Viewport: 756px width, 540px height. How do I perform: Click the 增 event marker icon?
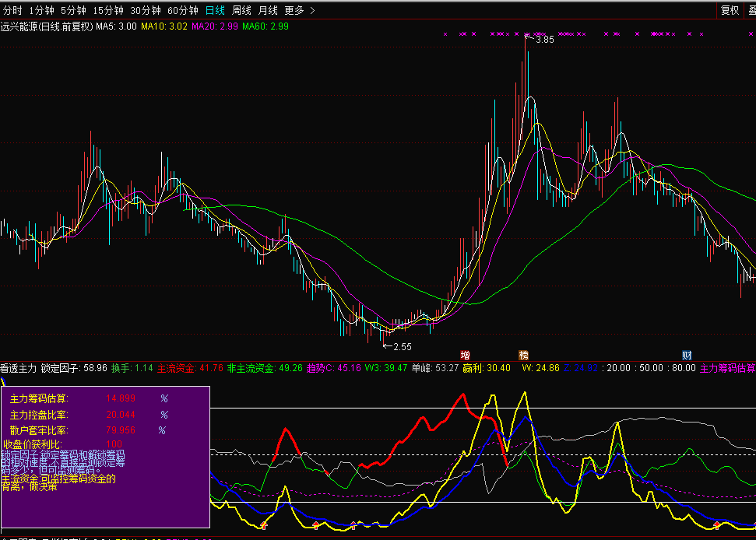click(466, 356)
